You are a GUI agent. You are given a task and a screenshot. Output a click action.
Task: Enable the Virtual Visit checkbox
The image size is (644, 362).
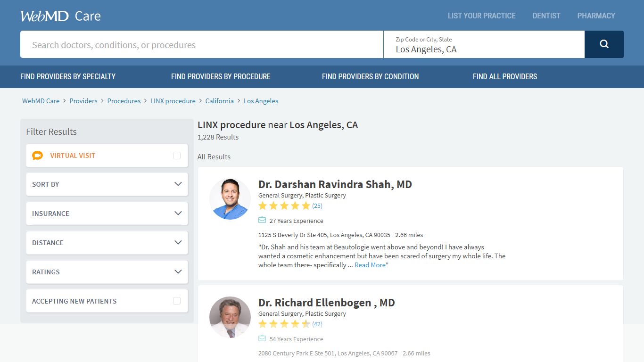pyautogui.click(x=177, y=156)
